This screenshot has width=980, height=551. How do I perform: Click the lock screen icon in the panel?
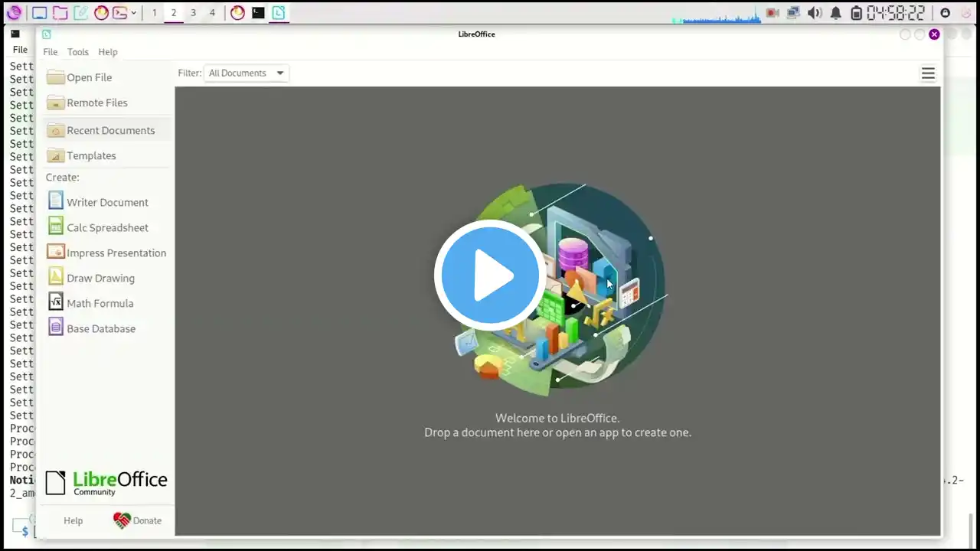(945, 13)
